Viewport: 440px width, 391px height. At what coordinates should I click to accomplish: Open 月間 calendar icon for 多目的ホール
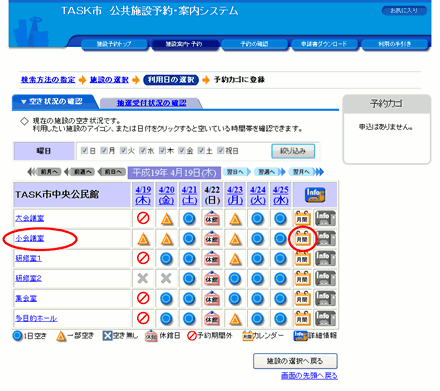302,318
